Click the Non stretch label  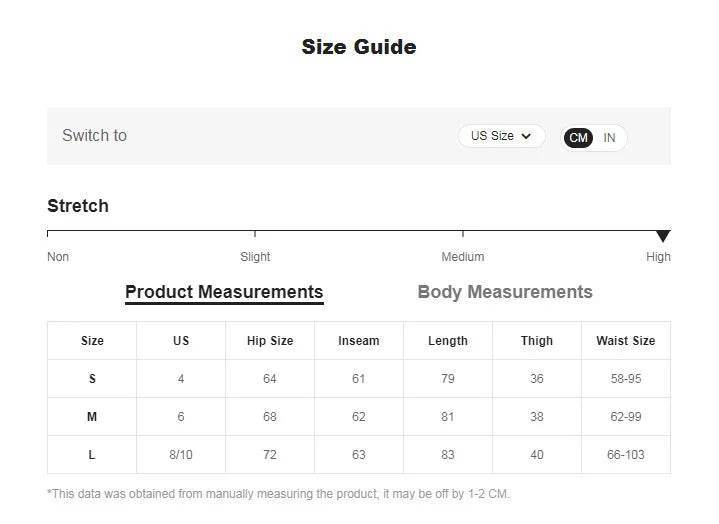tap(58, 257)
